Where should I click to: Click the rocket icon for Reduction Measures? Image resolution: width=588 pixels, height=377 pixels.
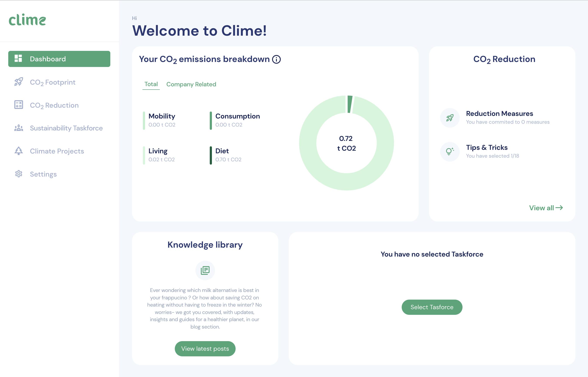(450, 118)
